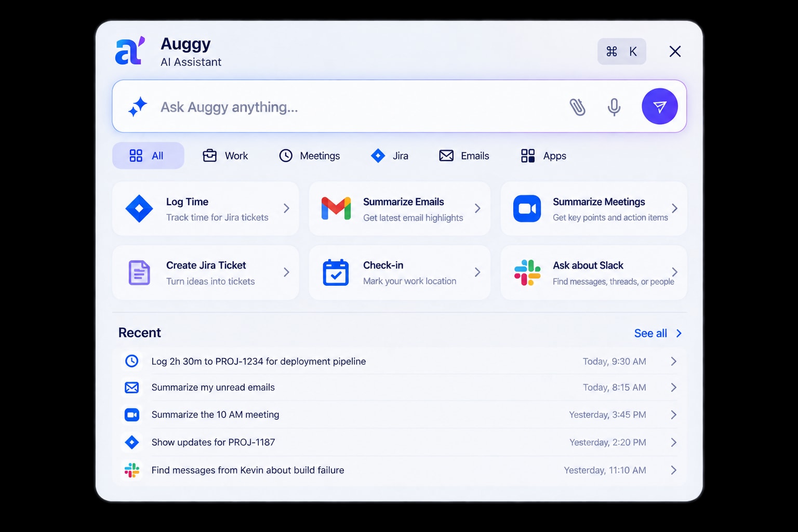Open recent item Summarize my unread emails
The image size is (798, 532).
(399, 388)
